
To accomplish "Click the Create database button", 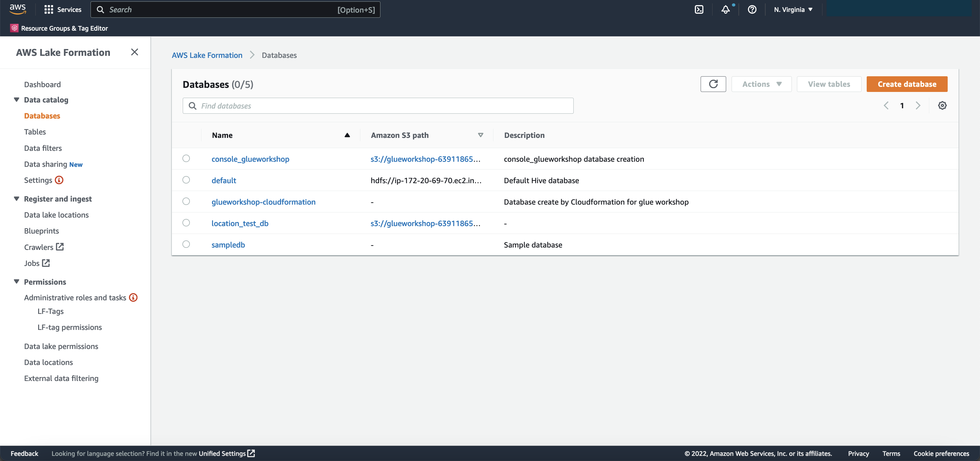I will point(907,84).
